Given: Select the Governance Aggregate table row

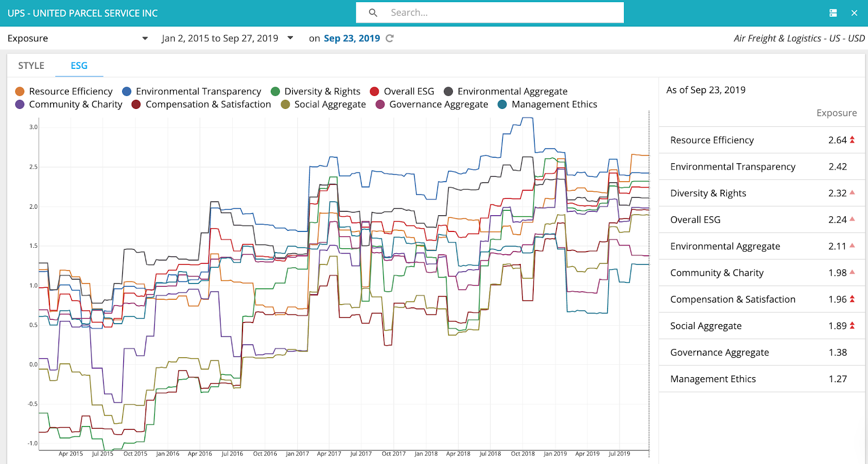Looking at the screenshot, I should tap(762, 352).
